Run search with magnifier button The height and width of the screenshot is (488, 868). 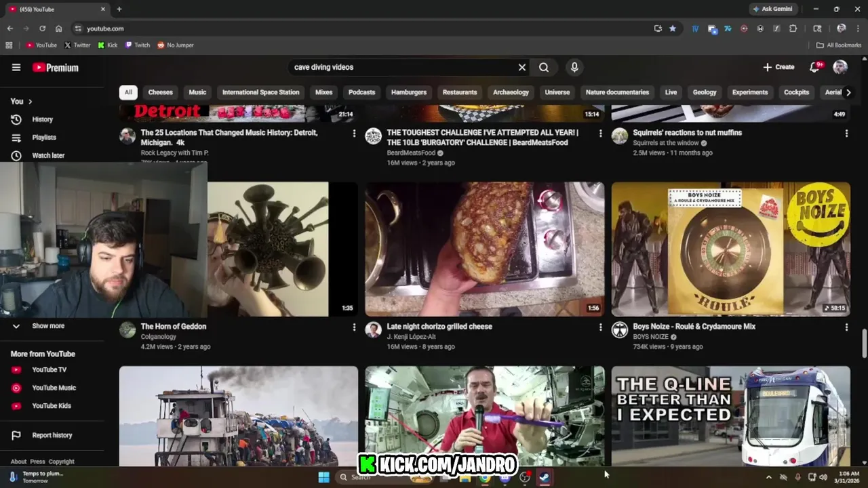[544, 67]
